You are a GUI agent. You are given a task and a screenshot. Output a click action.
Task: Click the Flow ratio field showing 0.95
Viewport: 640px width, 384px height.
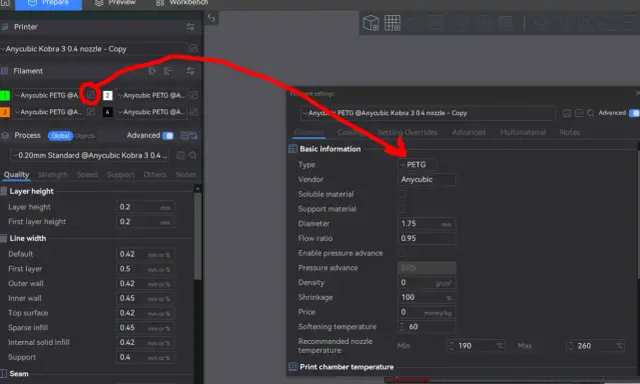click(x=427, y=238)
